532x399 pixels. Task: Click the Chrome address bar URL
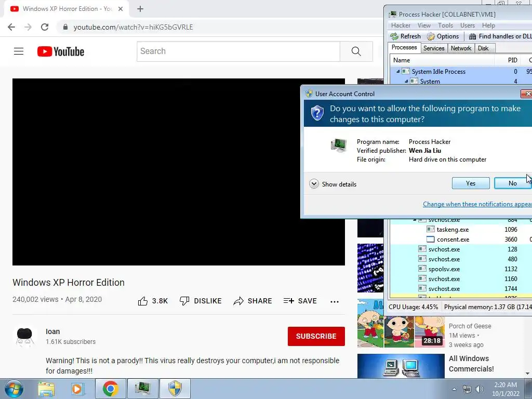tap(133, 27)
